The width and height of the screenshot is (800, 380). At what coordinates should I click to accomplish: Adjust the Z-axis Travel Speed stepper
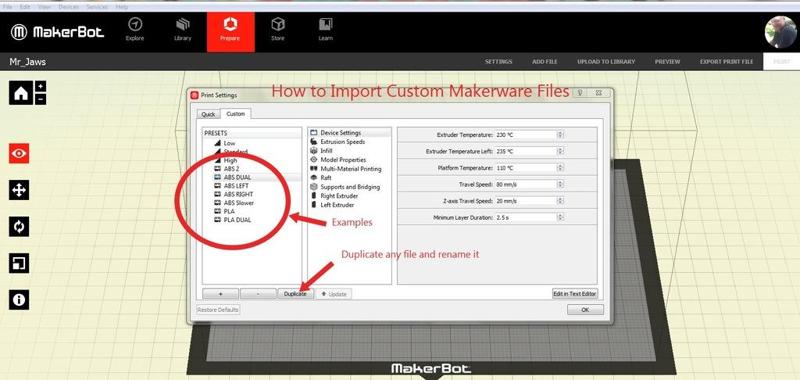[x=560, y=201]
